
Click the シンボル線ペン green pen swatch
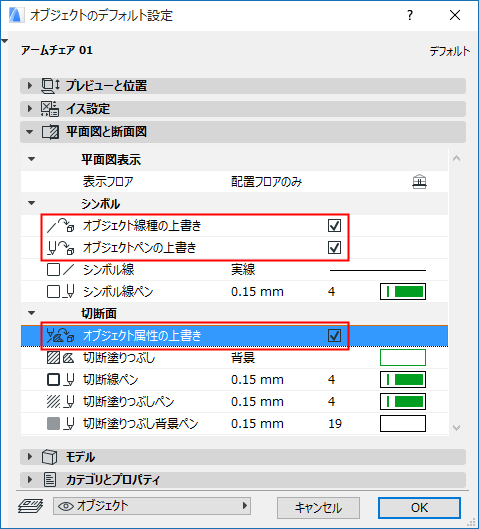point(403,291)
